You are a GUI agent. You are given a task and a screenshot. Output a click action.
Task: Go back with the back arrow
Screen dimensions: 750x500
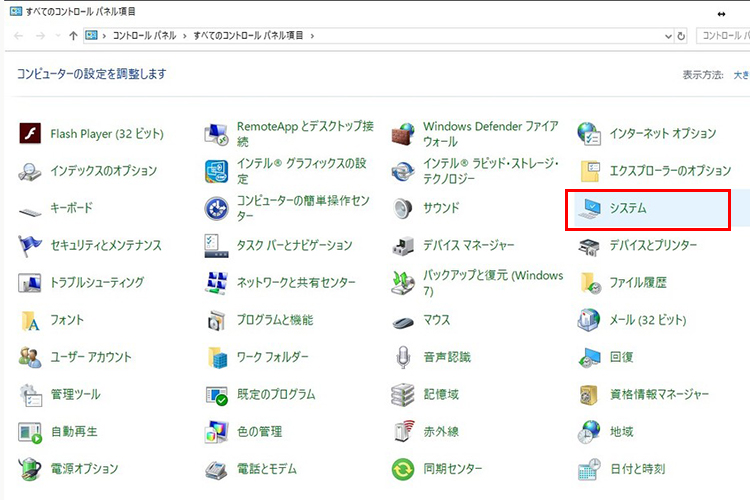(x=18, y=36)
